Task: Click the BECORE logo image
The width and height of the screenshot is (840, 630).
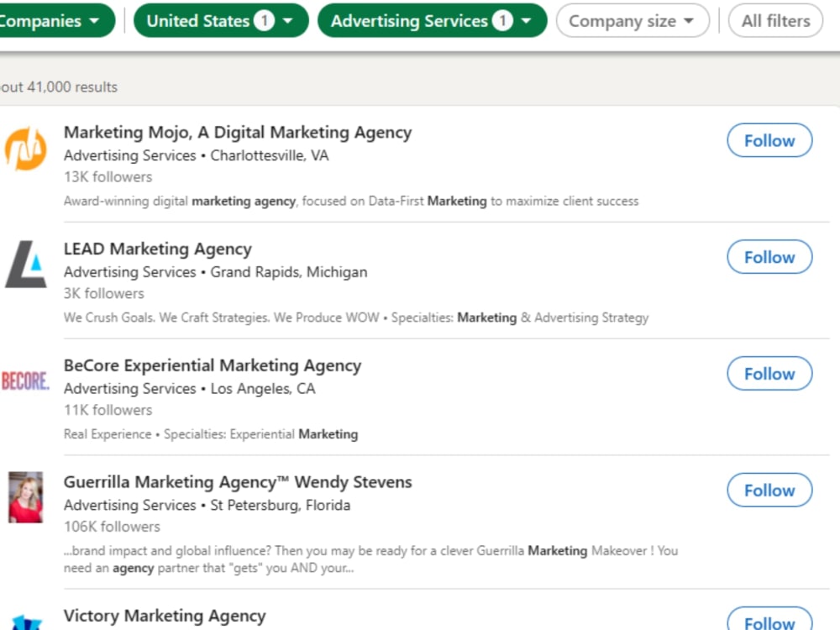Action: (25, 381)
